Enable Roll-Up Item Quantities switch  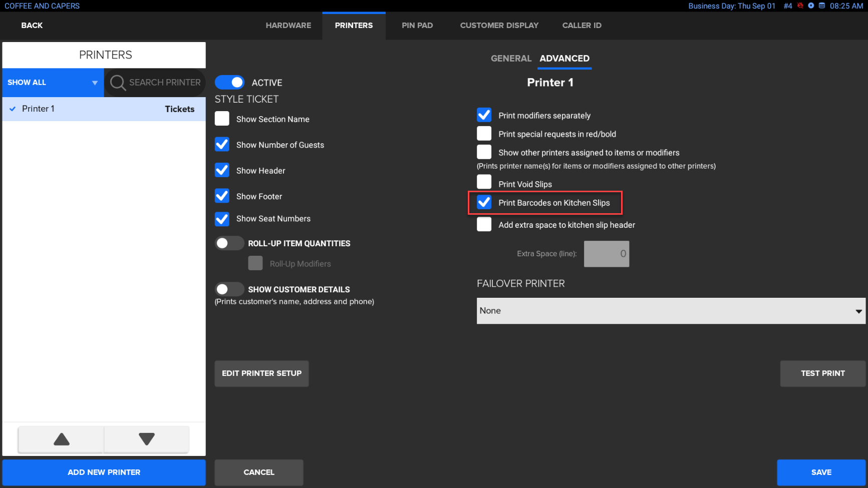(229, 243)
